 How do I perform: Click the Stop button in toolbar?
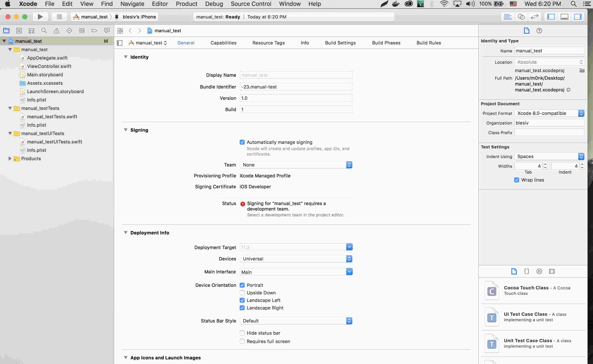point(59,16)
